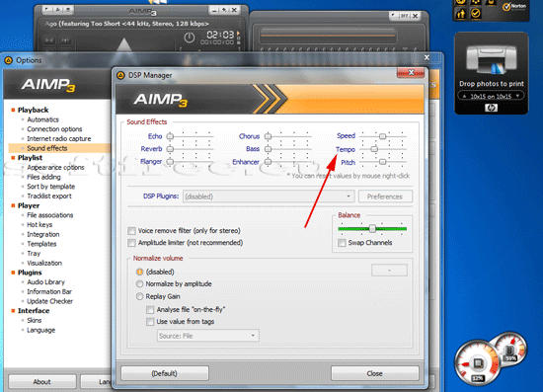Check Analyse file "on-the-fly" checkbox
The width and height of the screenshot is (543, 392).
coord(150,310)
